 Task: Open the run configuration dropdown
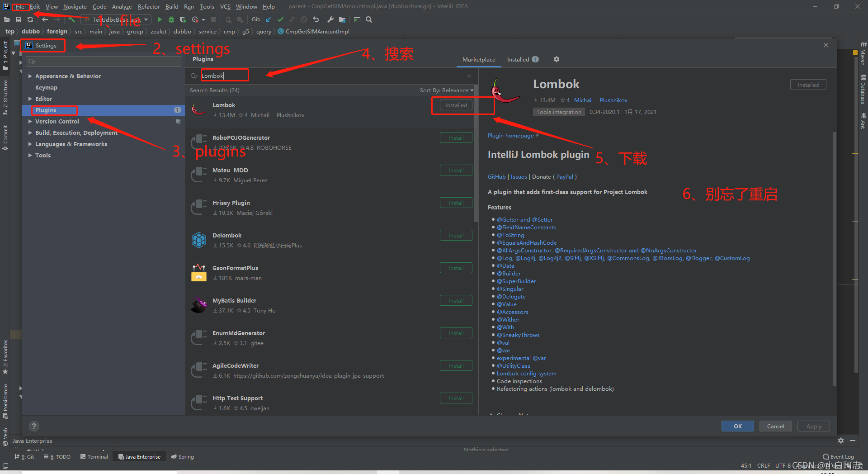pos(146,19)
